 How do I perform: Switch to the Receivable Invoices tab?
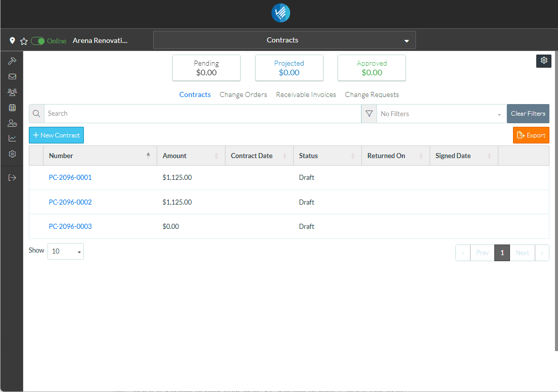click(306, 94)
